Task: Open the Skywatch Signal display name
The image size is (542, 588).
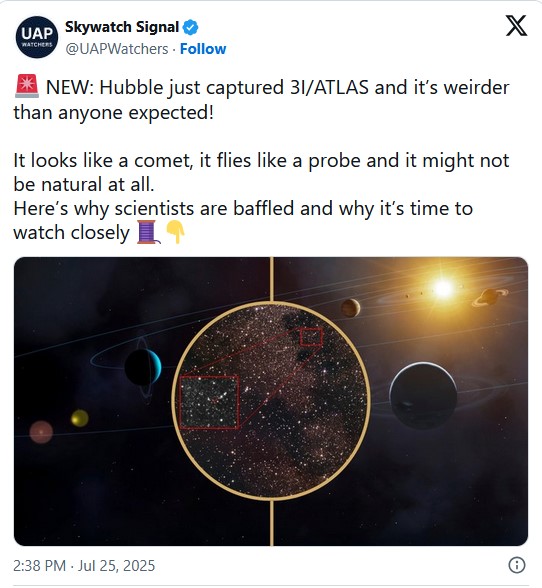Action: (x=122, y=27)
